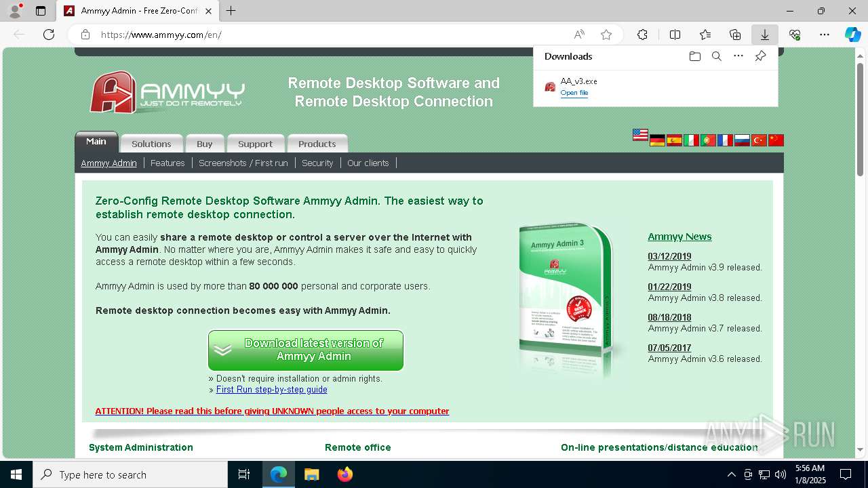This screenshot has height=488, width=868.
Task: Switch to the Solutions tab
Action: [x=151, y=144]
